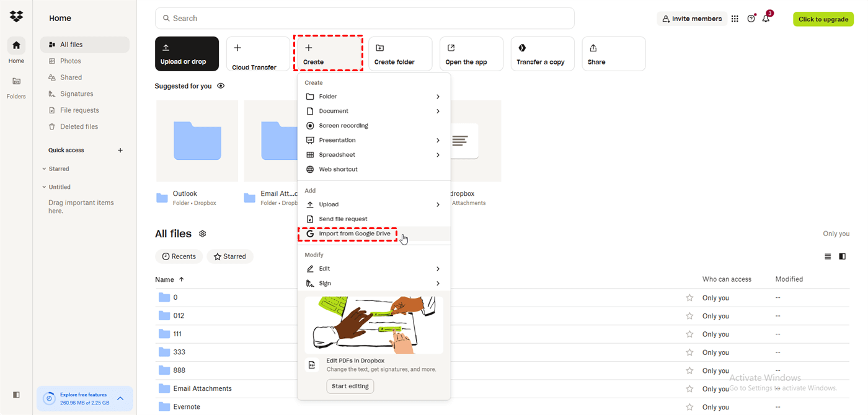
Task: Open notifications bell with badge
Action: (766, 18)
